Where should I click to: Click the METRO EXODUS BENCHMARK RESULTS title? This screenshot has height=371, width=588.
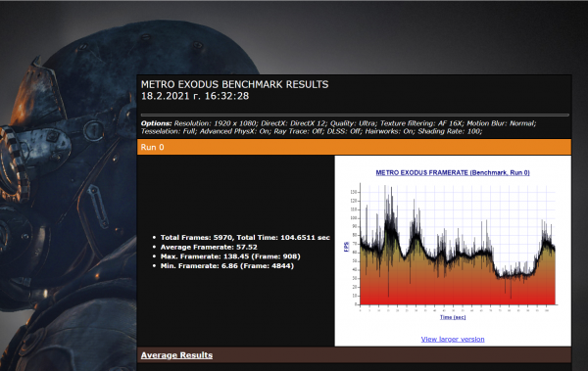pyautogui.click(x=235, y=84)
